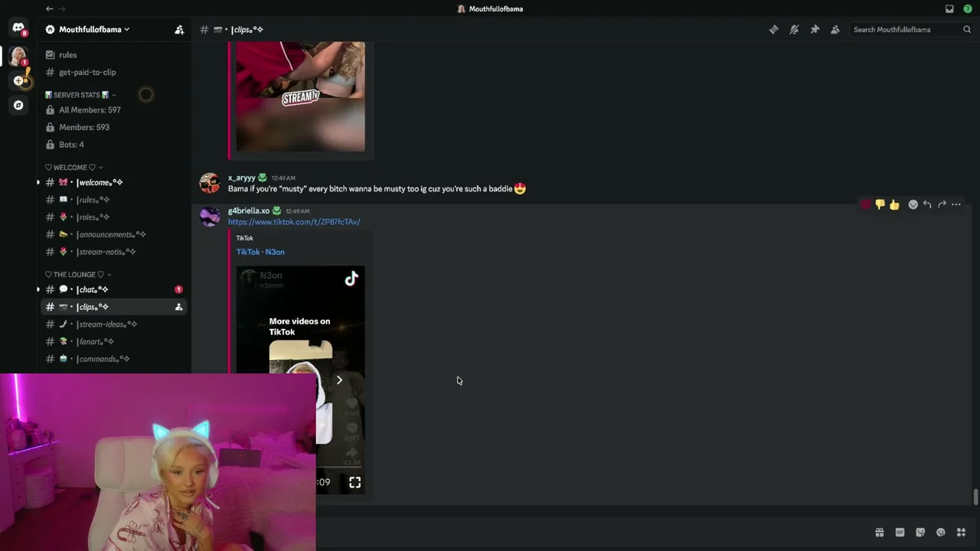Add a server with the plus icon
This screenshot has width=980, height=551.
click(18, 80)
